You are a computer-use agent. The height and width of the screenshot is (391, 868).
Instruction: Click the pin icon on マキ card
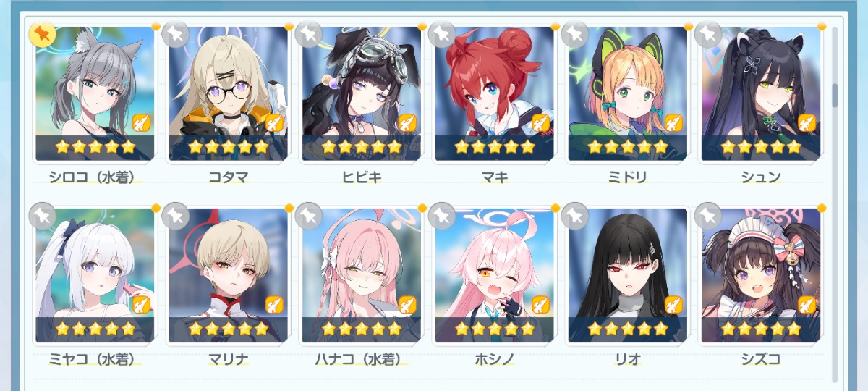pyautogui.click(x=441, y=34)
